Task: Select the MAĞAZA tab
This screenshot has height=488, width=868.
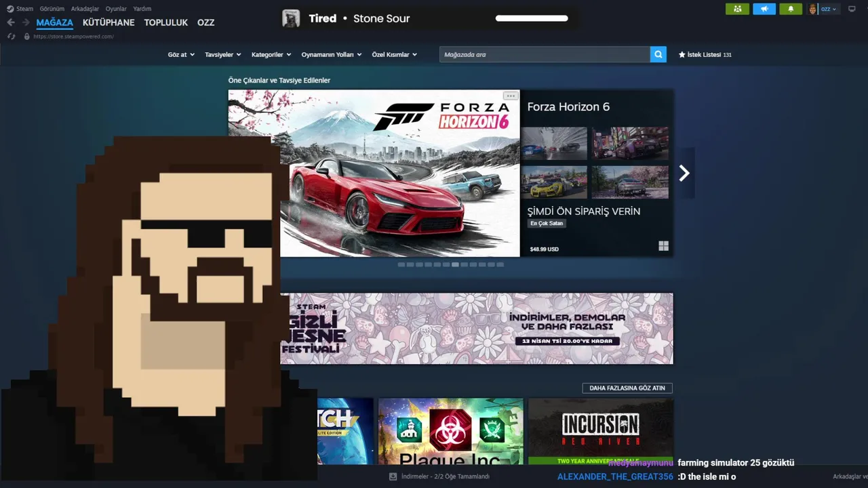Action: pos(54,22)
